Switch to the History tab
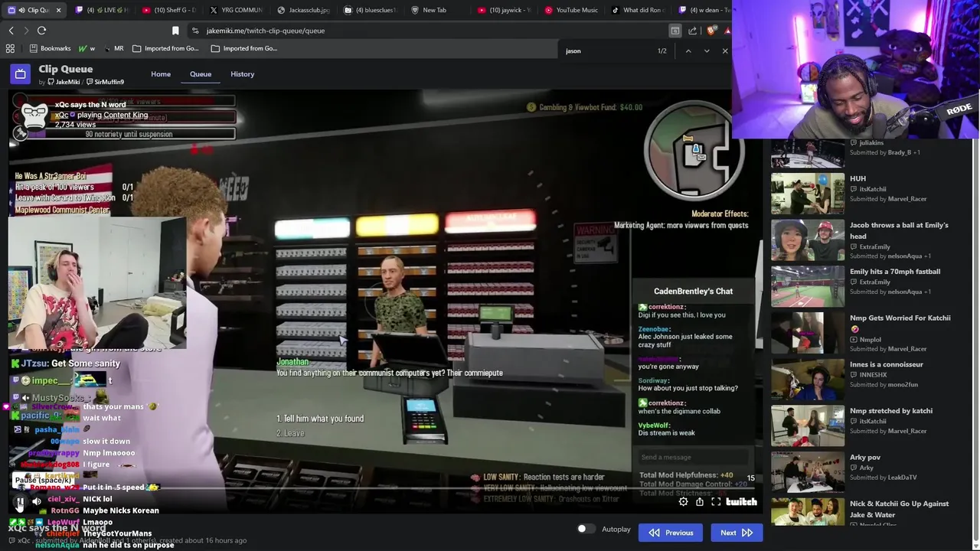The width and height of the screenshot is (980, 551). coord(242,74)
